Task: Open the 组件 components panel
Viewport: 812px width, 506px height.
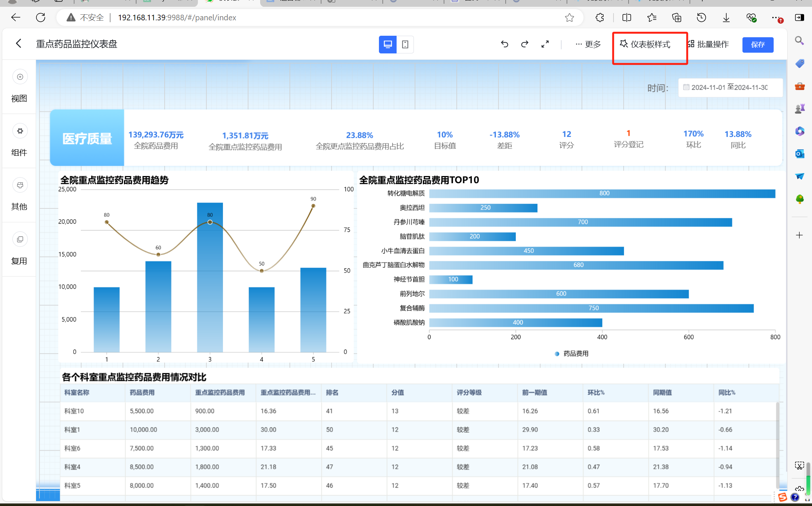Action: pos(19,141)
